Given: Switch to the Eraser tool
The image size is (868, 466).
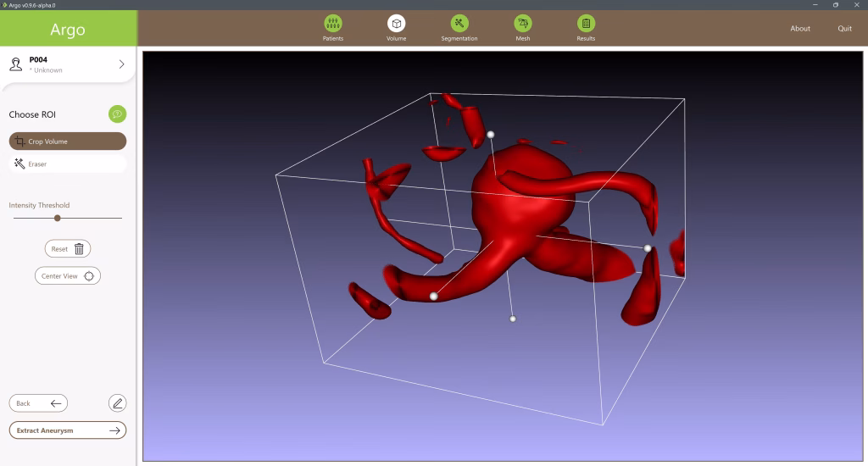Looking at the screenshot, I should 68,164.
